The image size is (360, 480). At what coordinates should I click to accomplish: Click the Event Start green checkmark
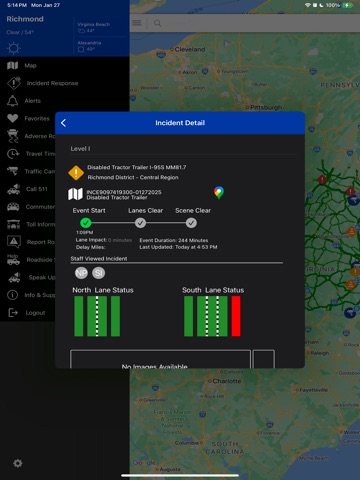[x=86, y=223]
